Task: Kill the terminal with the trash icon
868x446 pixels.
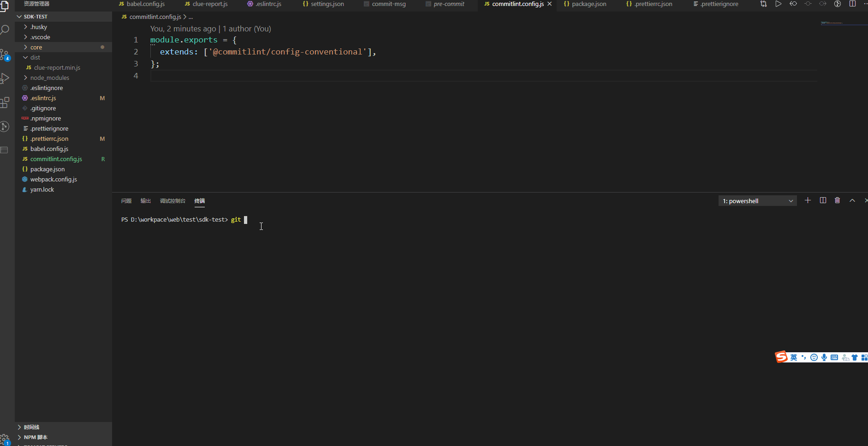Action: 838,200
